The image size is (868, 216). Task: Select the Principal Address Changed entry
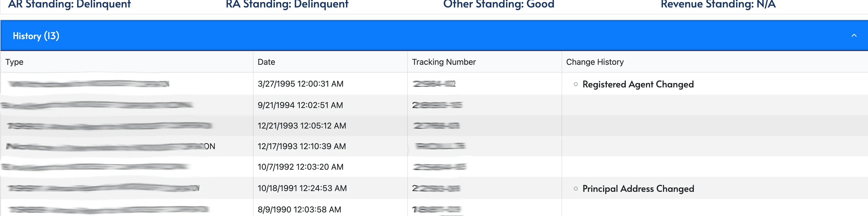pos(638,188)
